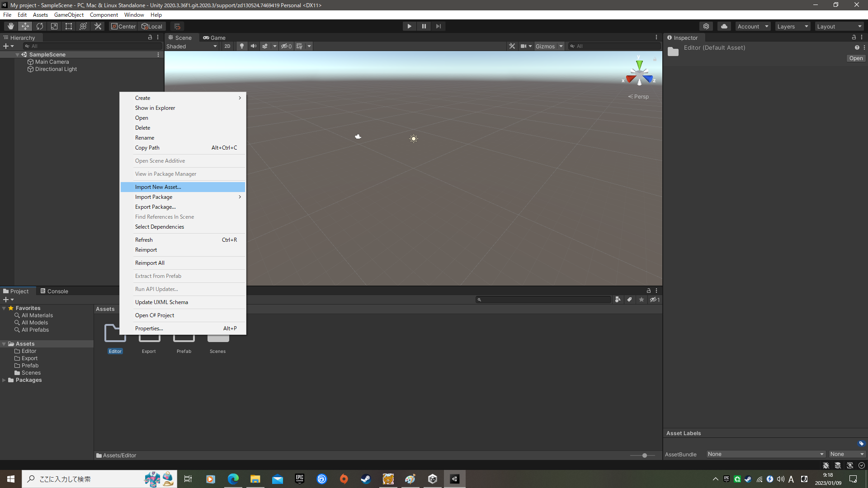Select the Rect tool
This screenshot has height=488, width=868.
(69, 26)
